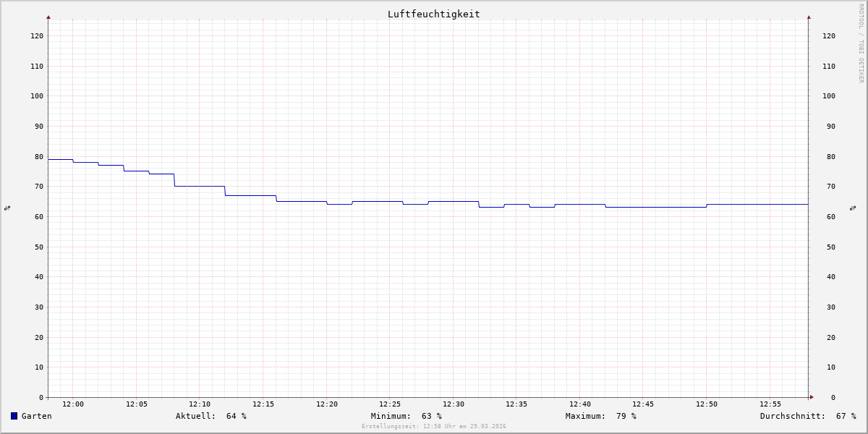
Task: Click the 110 label on the right axis
Action: point(829,66)
